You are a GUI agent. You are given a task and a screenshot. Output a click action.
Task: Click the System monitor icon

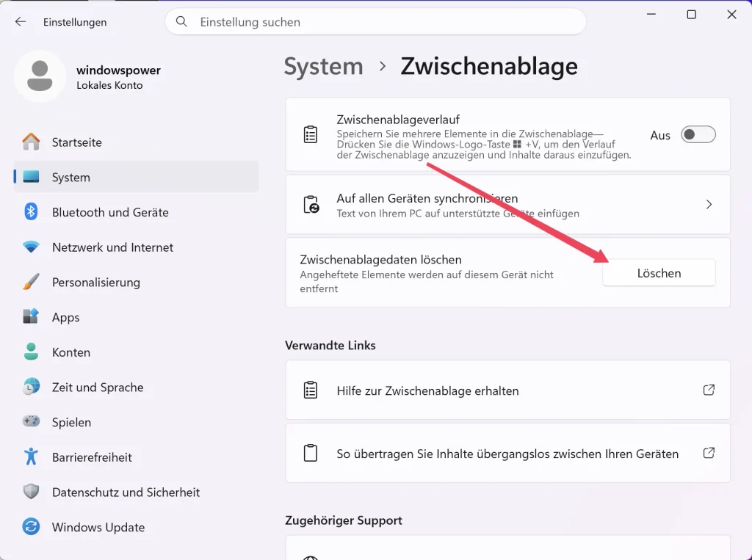[31, 177]
